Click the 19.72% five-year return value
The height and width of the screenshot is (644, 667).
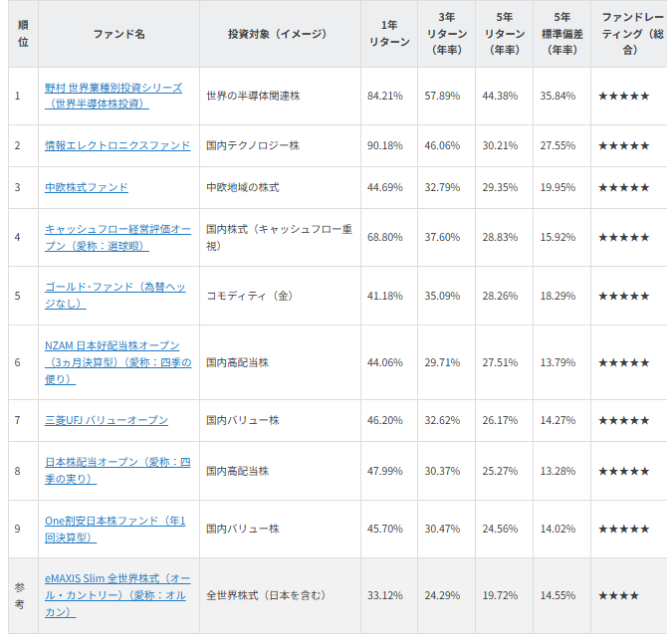tap(500, 595)
